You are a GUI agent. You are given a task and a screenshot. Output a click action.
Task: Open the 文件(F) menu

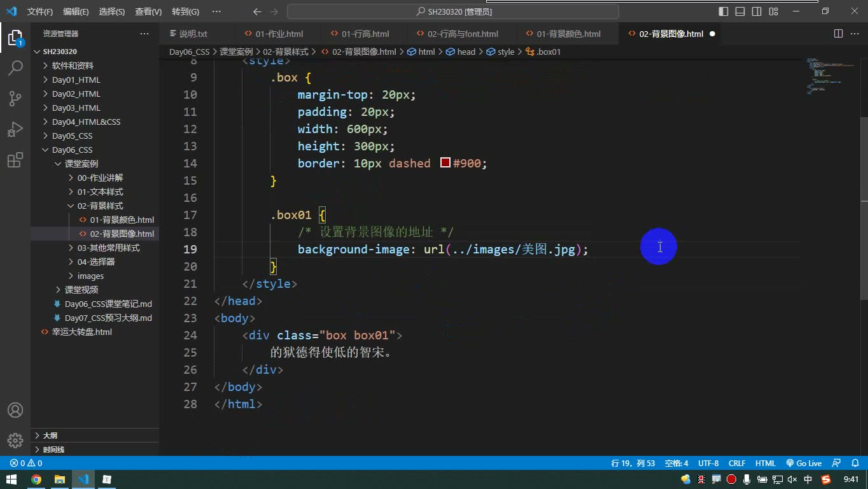[x=40, y=11]
